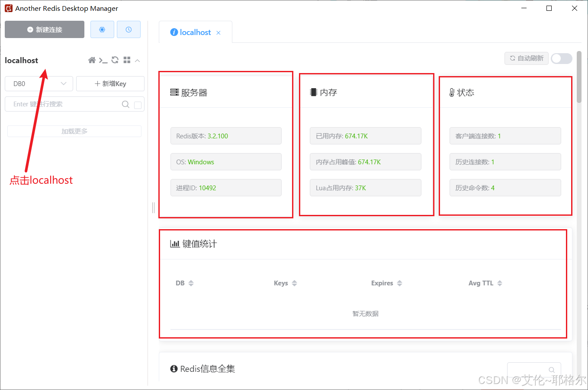
Task: Toggle exact-match checkbox next to search magnifier
Action: tap(138, 104)
